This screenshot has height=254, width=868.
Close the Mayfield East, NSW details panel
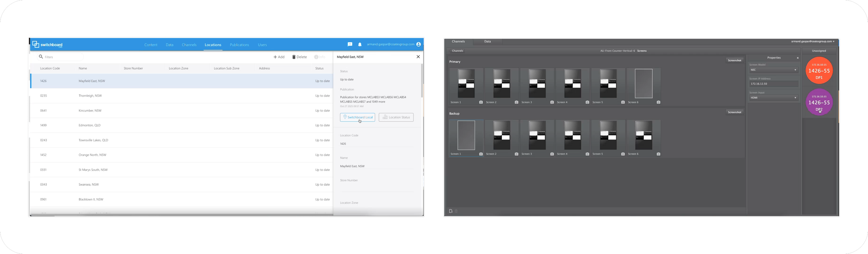point(418,57)
